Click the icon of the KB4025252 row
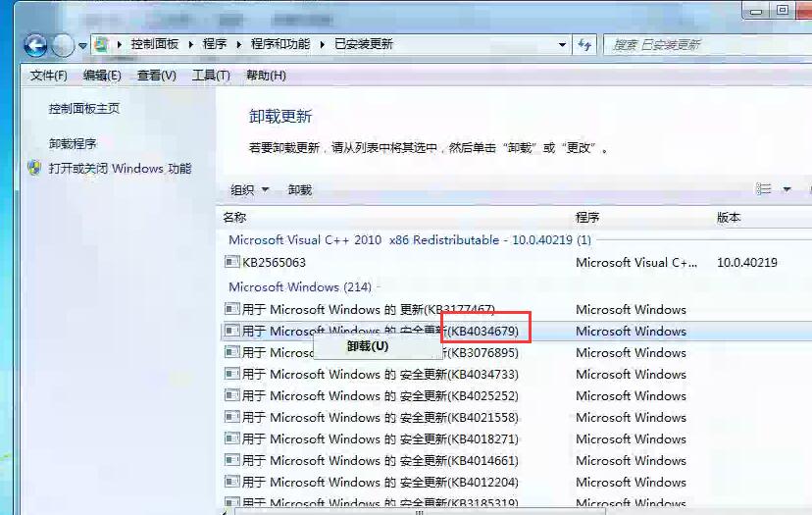The width and height of the screenshot is (812, 515). click(x=232, y=396)
